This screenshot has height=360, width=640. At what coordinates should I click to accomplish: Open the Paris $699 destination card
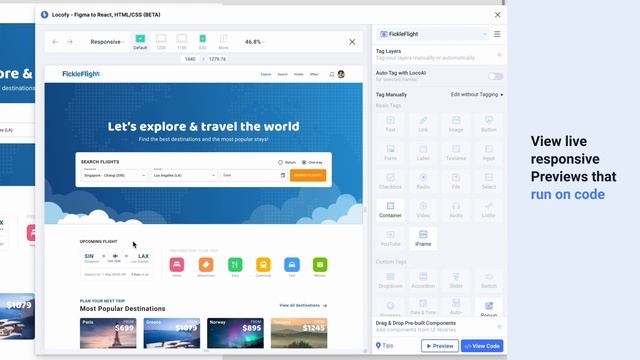tap(108, 333)
